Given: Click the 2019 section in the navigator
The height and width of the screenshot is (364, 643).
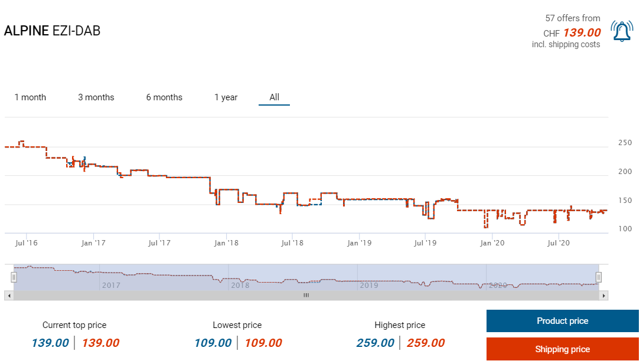Looking at the screenshot, I should (x=368, y=285).
